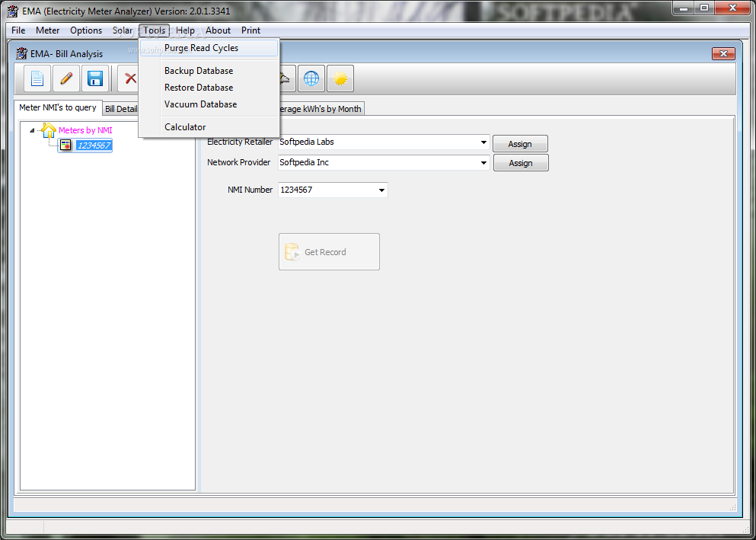Close the EMA- Bill Analysis inner window
The height and width of the screenshot is (540, 756).
pos(723,53)
